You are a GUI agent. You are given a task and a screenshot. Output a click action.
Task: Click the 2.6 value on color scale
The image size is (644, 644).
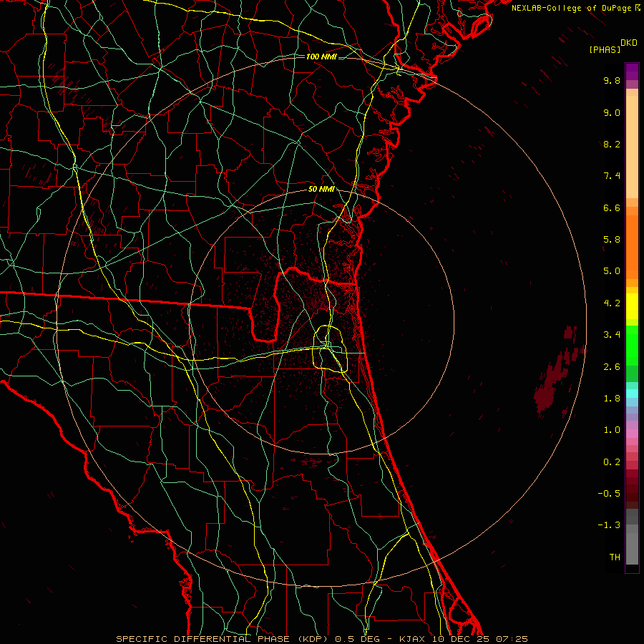(612, 367)
